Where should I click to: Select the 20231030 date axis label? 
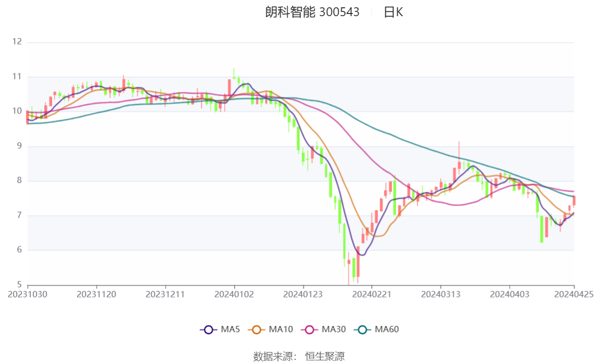(28, 295)
